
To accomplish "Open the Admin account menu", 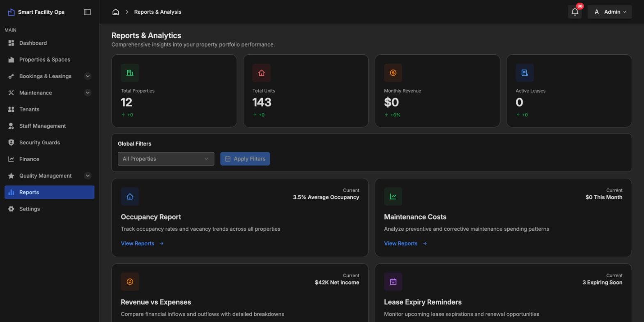I will click(x=610, y=12).
